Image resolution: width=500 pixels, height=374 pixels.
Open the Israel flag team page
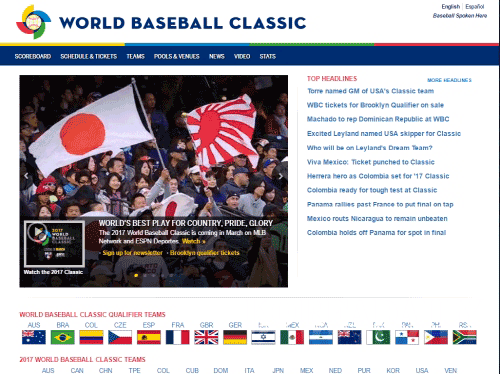(x=263, y=337)
